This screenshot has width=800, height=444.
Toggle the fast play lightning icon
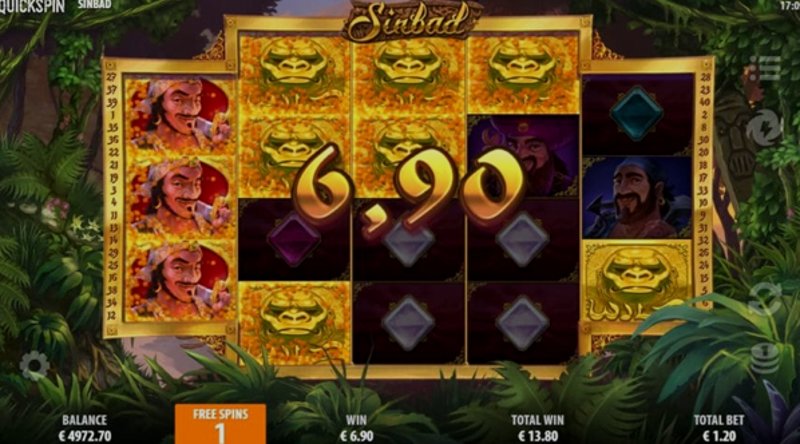764,128
